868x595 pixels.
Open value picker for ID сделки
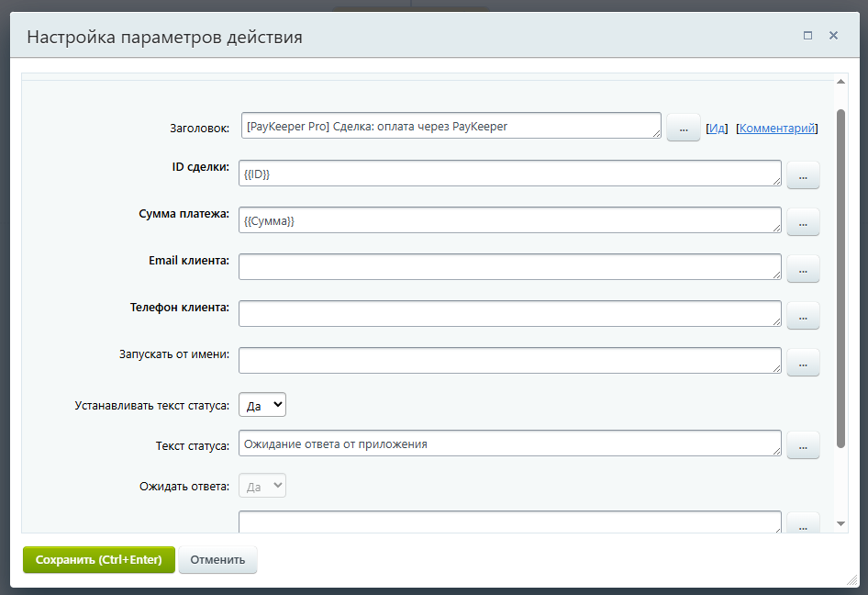coord(803,175)
